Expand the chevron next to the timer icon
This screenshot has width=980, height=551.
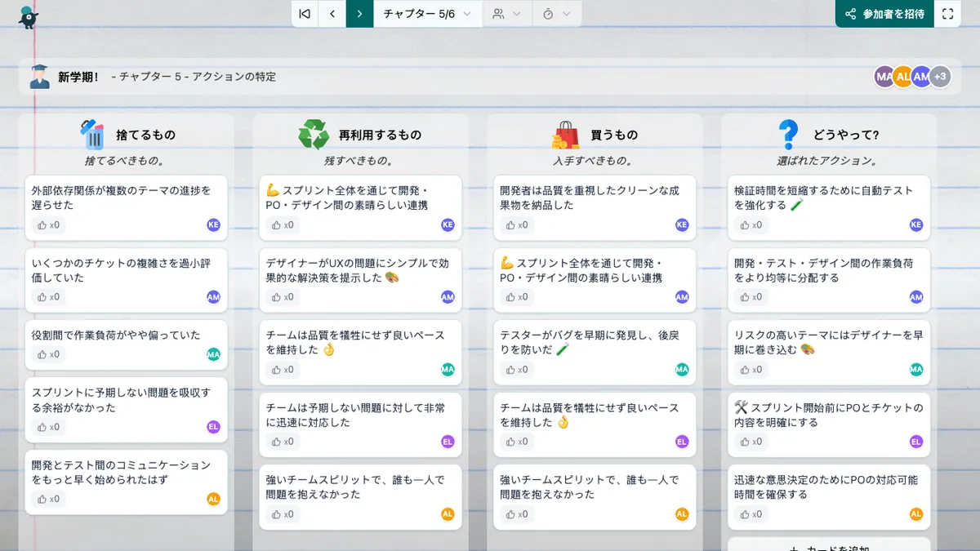click(x=567, y=14)
